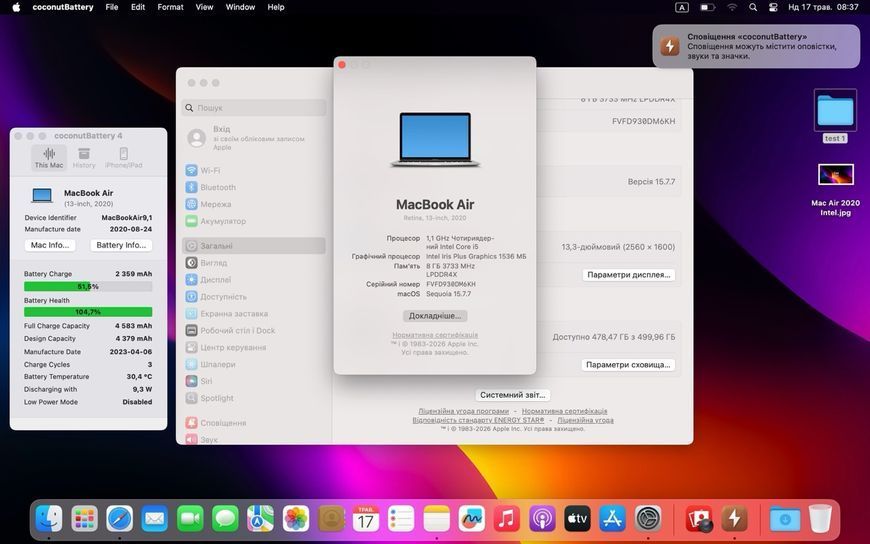
Task: Open the Ліцензійна угода програми link
Action: coord(463,411)
